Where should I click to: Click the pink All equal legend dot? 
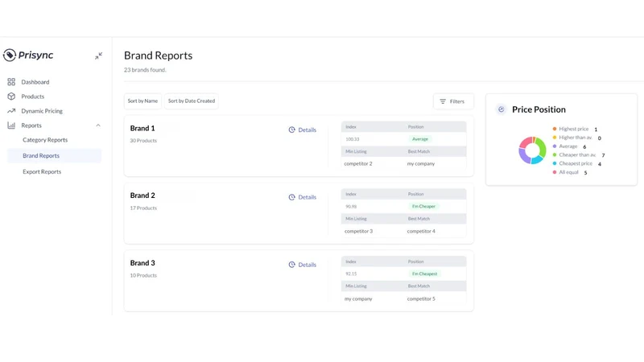coord(555,172)
